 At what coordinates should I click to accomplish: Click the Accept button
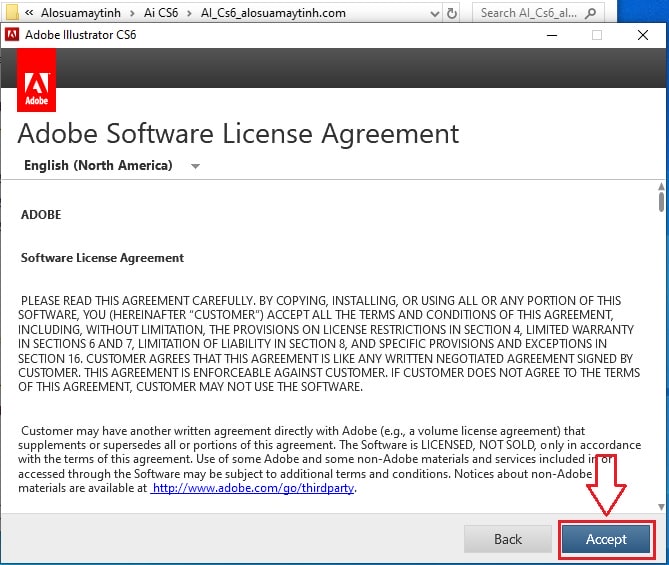606,539
